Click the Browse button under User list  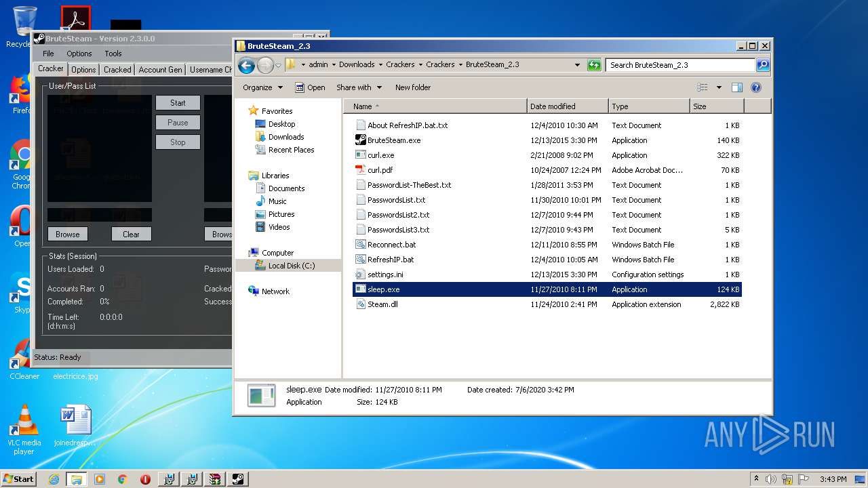point(67,234)
